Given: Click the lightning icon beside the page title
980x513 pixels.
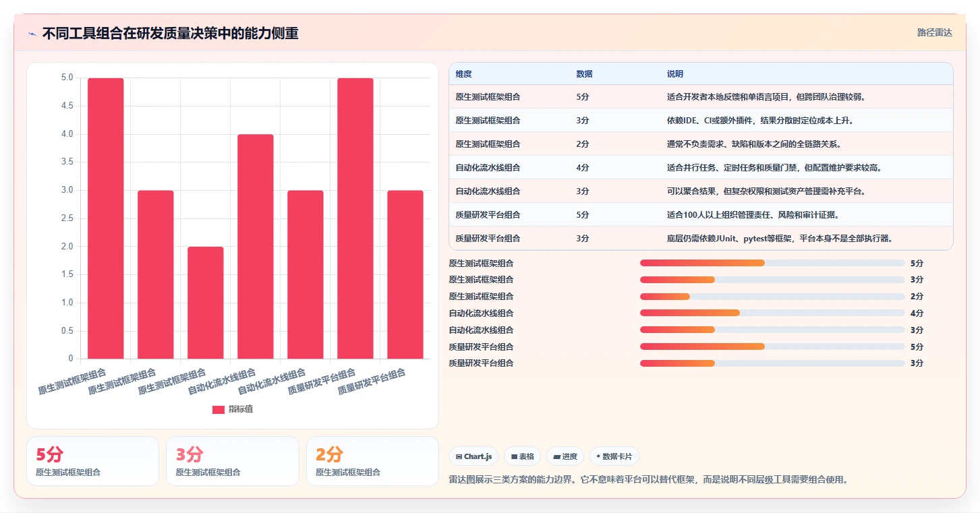Looking at the screenshot, I should click(32, 34).
